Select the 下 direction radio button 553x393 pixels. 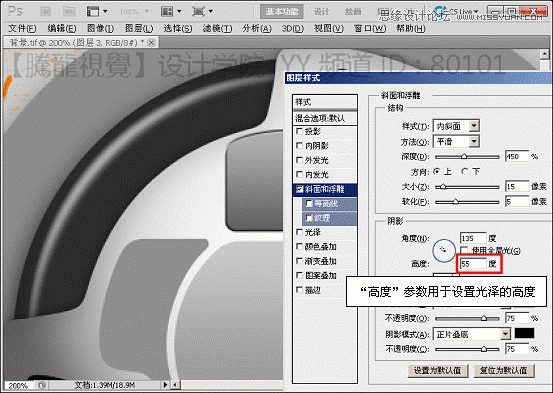[465, 171]
